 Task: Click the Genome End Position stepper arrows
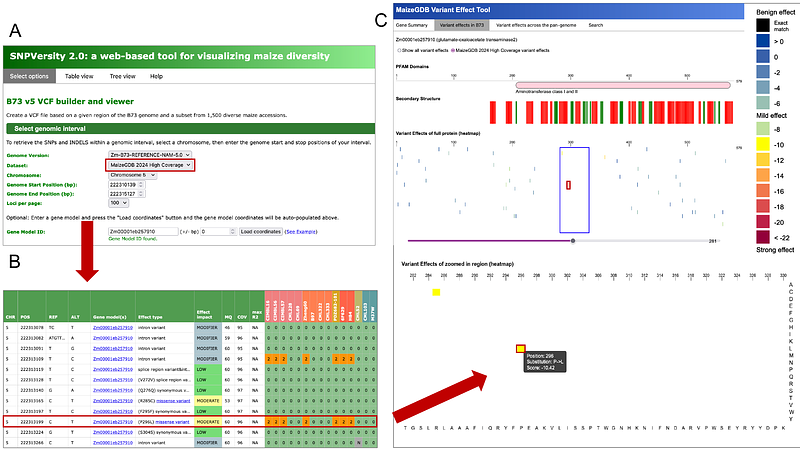141,194
